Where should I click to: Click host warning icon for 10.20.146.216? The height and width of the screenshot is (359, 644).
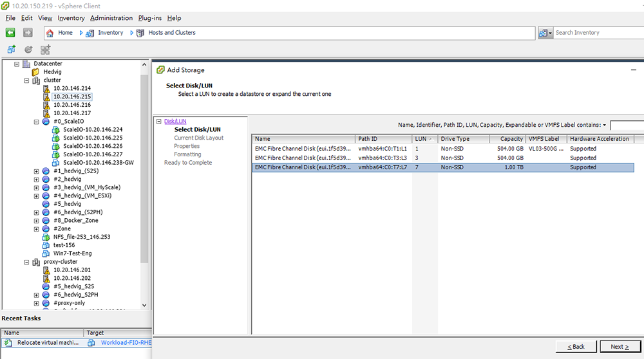[x=46, y=105]
